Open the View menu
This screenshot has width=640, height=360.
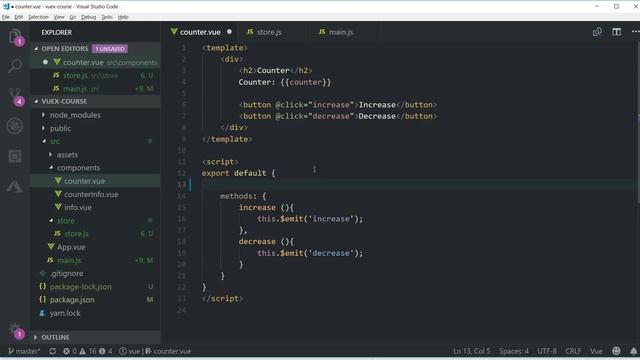pos(59,17)
